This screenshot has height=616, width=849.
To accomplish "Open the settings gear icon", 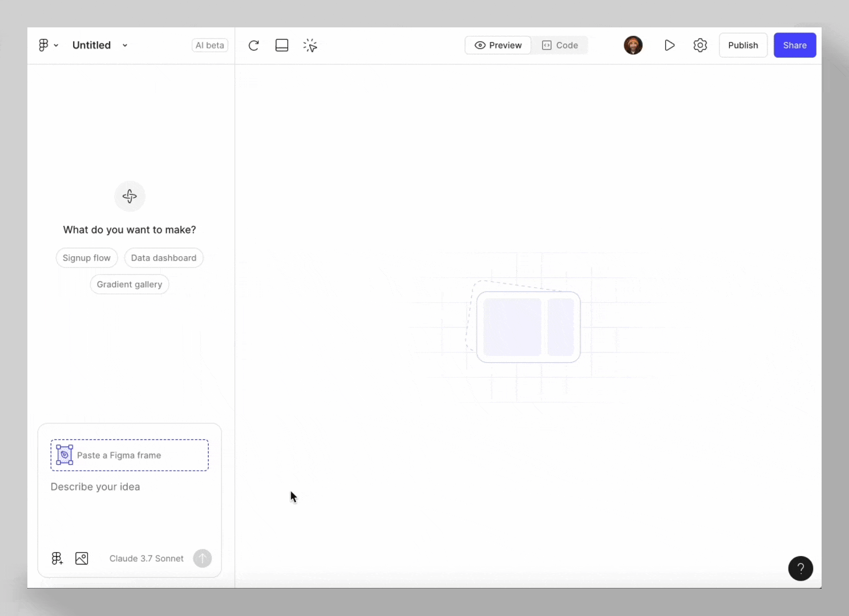I will click(x=700, y=45).
